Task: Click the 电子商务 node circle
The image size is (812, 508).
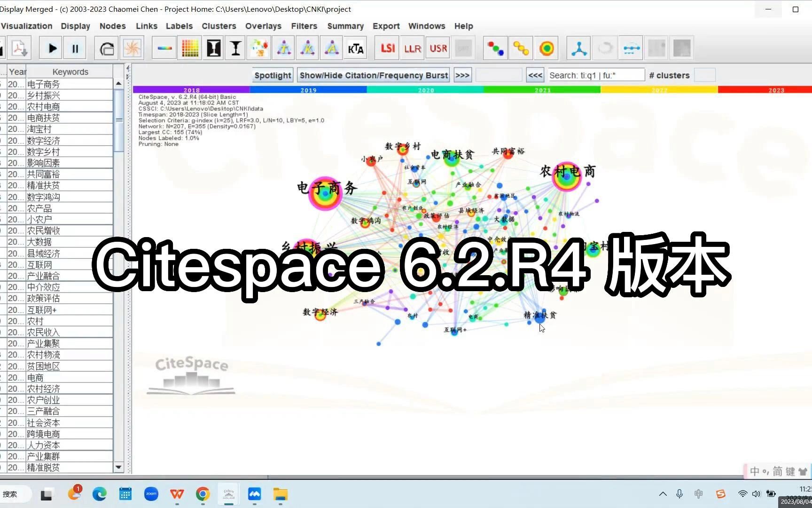Action: click(x=325, y=193)
